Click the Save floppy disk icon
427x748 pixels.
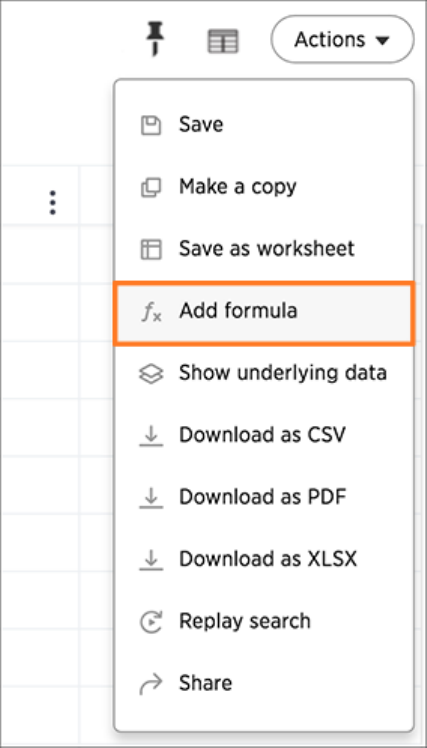pos(151,125)
